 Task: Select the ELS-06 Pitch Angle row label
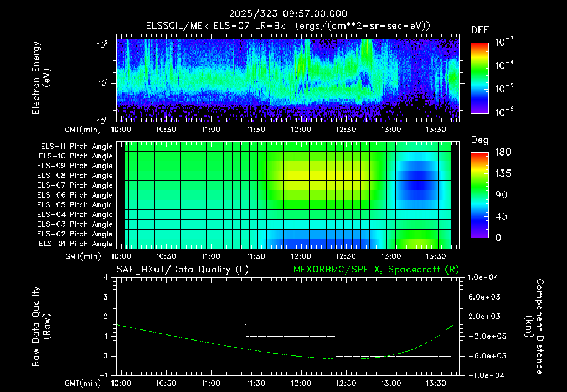click(x=75, y=195)
